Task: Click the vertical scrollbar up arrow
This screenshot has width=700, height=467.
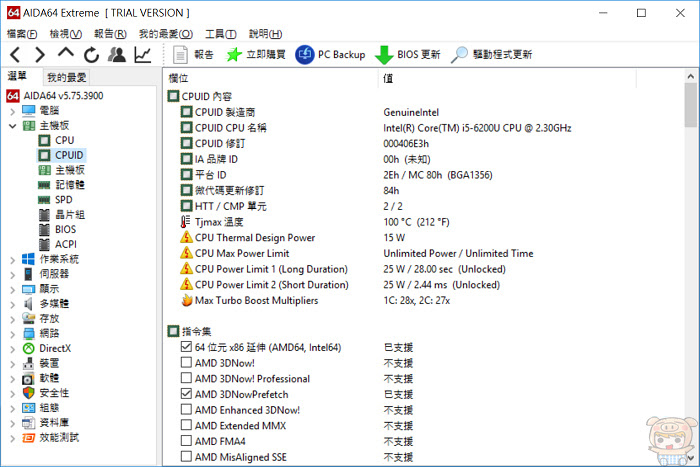Action: pyautogui.click(x=691, y=76)
